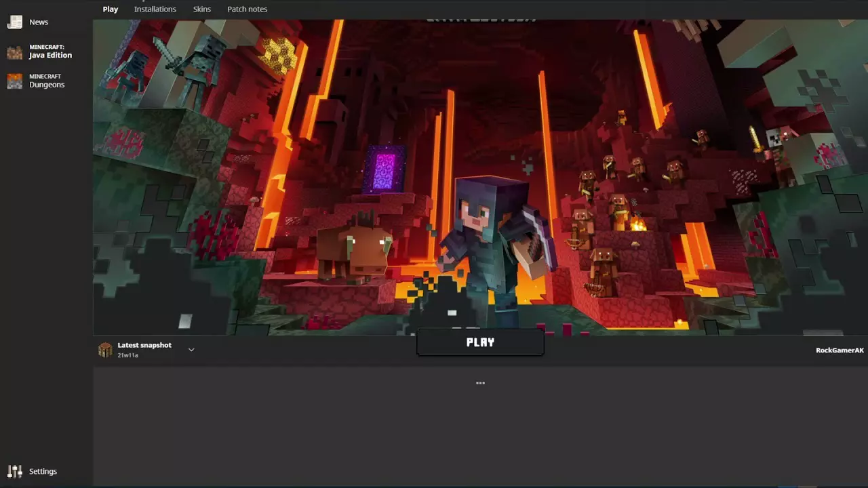Click the Dungeons sidebar text
The height and width of the screenshot is (488, 868).
(x=47, y=85)
